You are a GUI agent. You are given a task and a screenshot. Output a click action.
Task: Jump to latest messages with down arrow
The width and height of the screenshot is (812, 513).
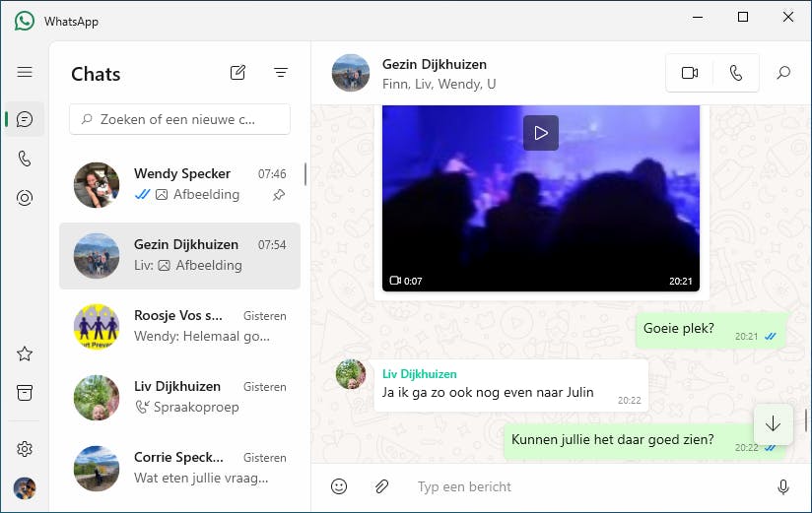(774, 424)
